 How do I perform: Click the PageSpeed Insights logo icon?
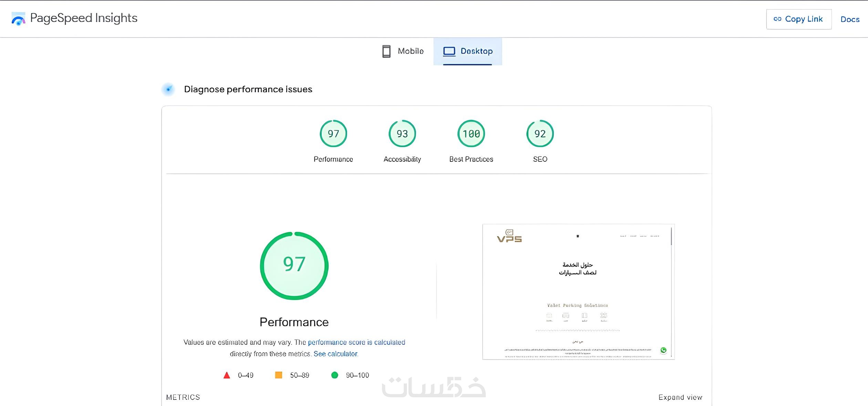point(18,19)
